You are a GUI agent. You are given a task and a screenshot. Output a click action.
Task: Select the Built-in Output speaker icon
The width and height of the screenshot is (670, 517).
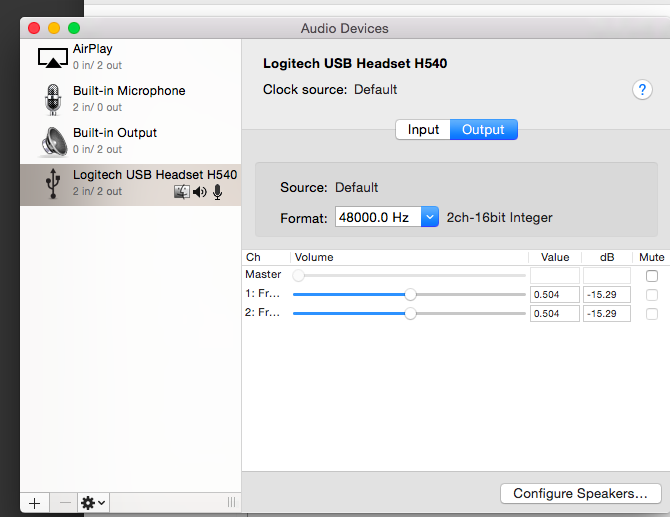click(54, 141)
